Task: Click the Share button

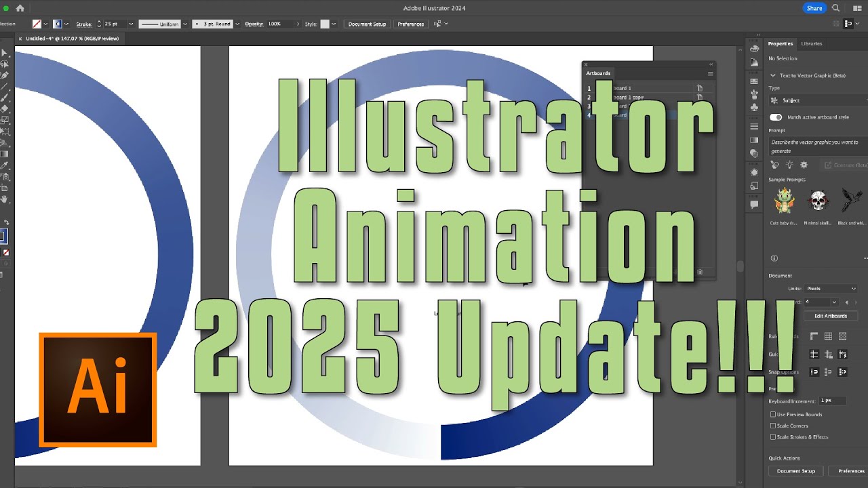Action: pyautogui.click(x=814, y=8)
